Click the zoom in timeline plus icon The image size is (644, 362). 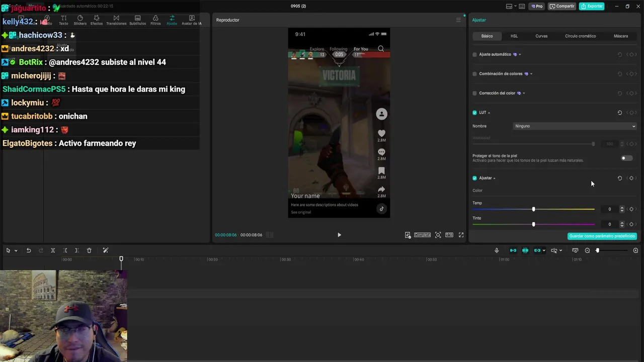(635, 250)
